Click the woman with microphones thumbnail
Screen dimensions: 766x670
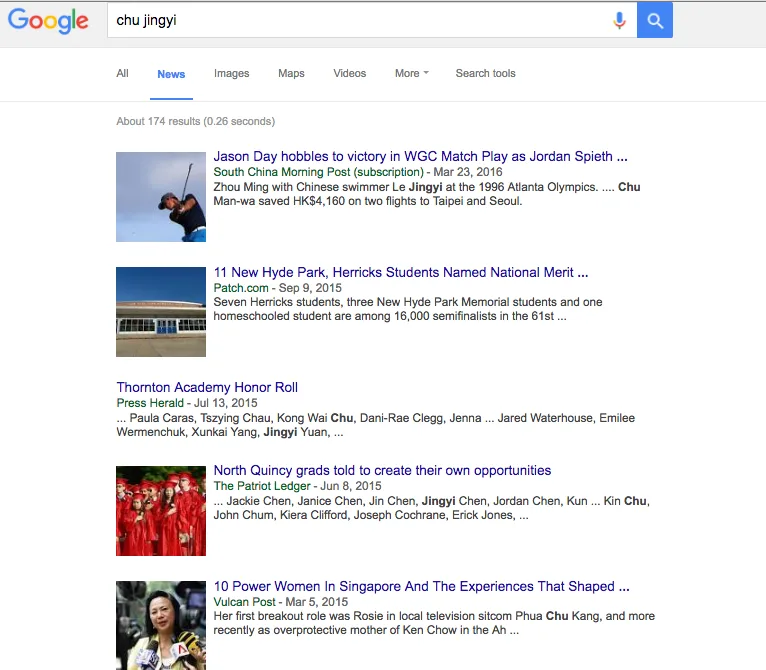[161, 625]
